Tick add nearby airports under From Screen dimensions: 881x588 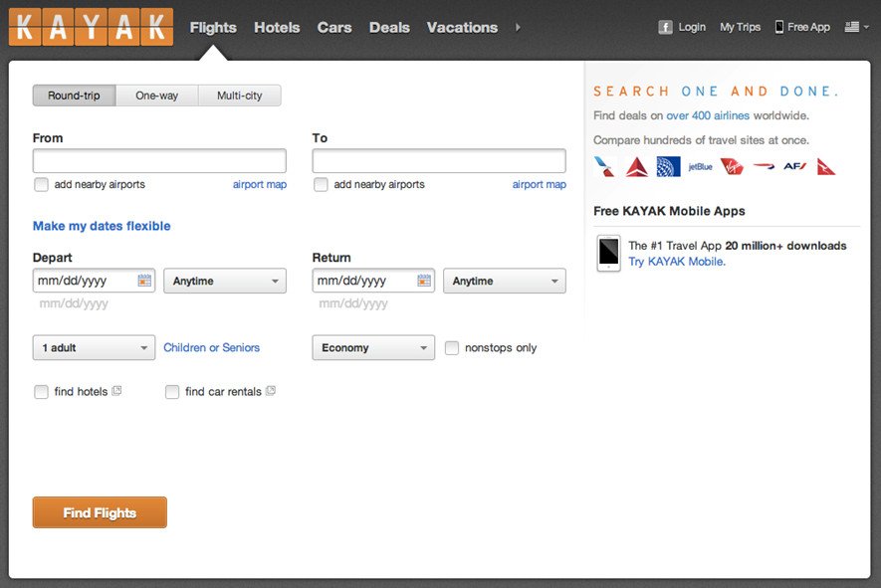[x=41, y=184]
